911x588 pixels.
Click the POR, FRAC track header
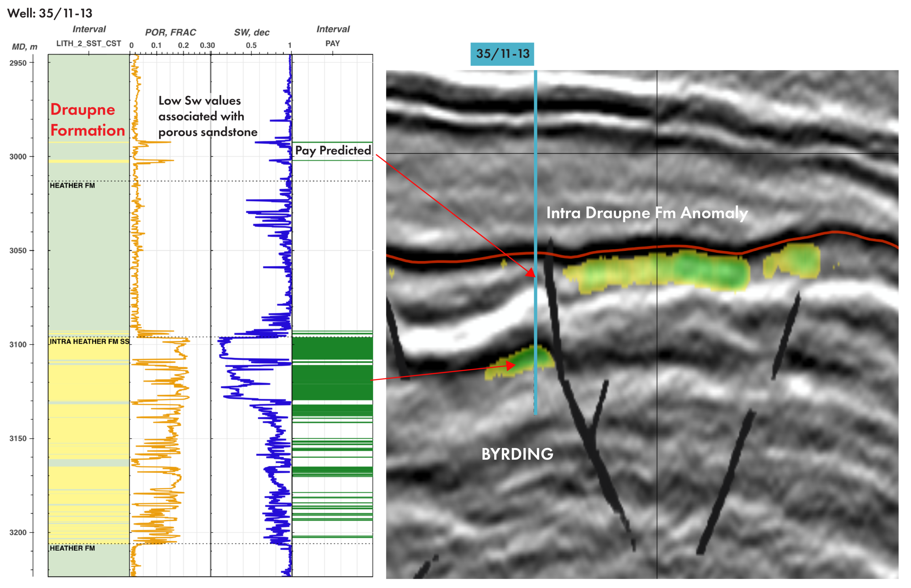[170, 32]
